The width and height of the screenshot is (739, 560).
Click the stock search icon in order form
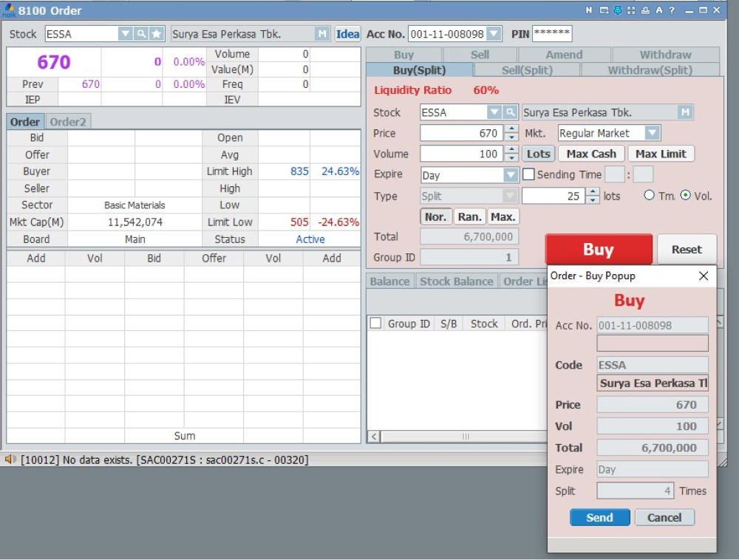click(x=510, y=112)
